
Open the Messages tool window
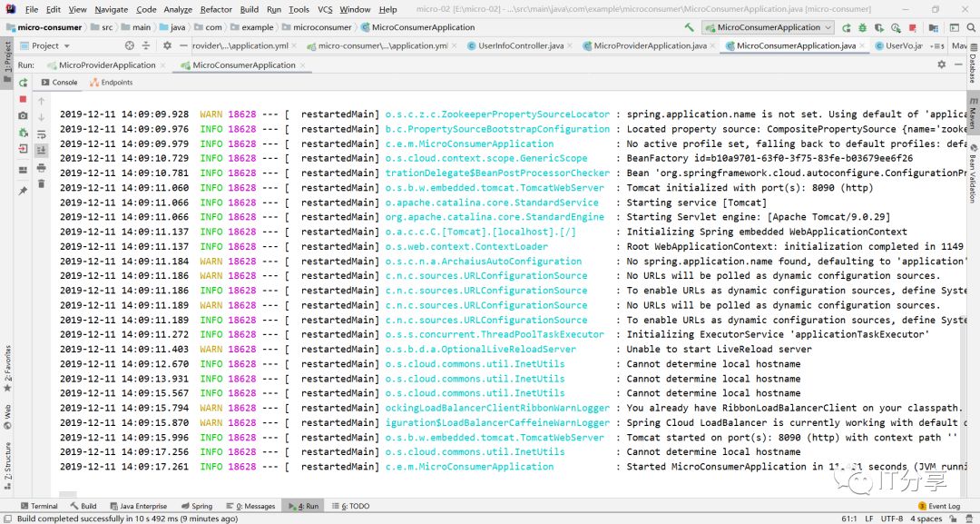tap(251, 506)
